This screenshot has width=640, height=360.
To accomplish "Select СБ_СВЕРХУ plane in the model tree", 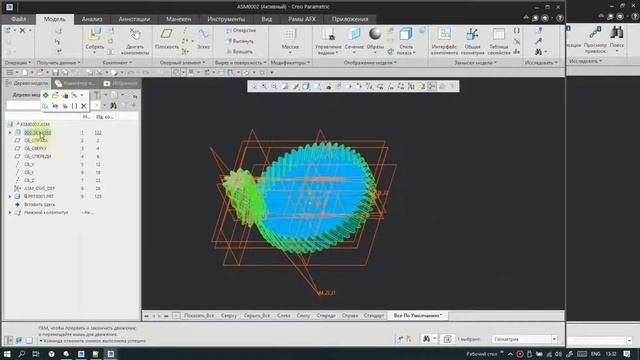I will point(35,148).
